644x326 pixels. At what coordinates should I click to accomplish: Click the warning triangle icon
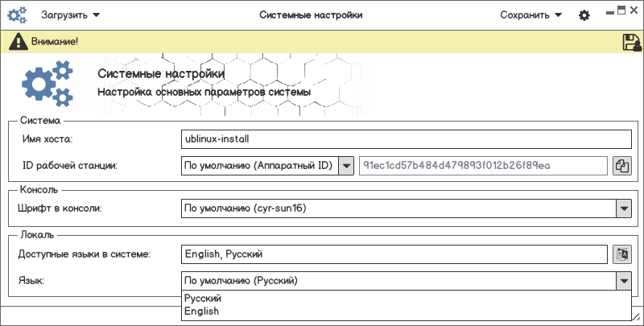pos(19,42)
